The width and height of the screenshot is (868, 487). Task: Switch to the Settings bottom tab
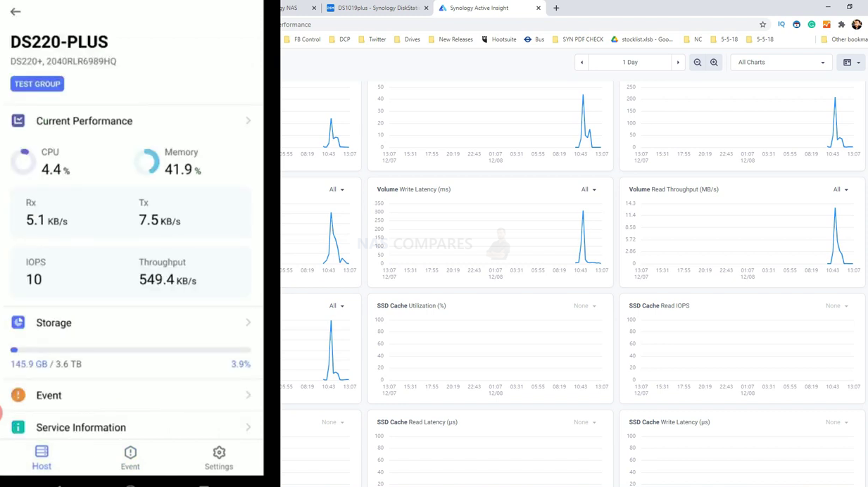(x=219, y=457)
